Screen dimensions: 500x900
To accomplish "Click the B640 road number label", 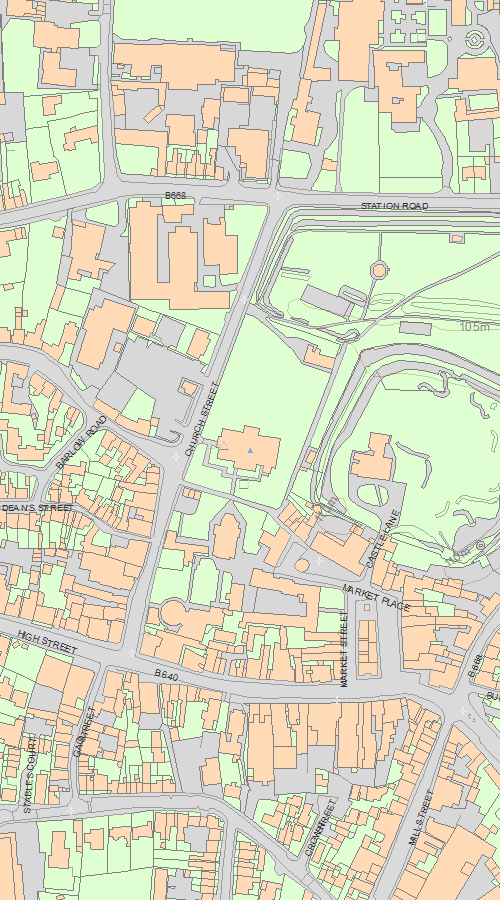I will pyautogui.click(x=166, y=676).
